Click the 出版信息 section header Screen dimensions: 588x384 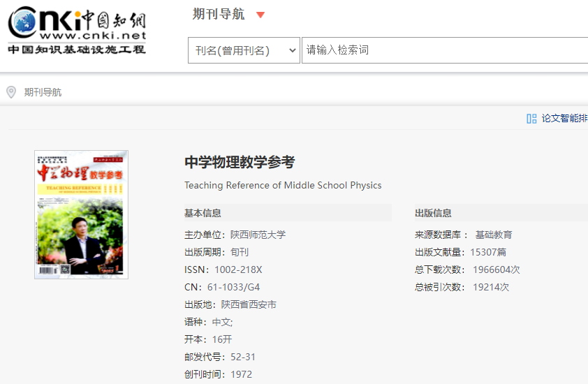pyautogui.click(x=433, y=213)
